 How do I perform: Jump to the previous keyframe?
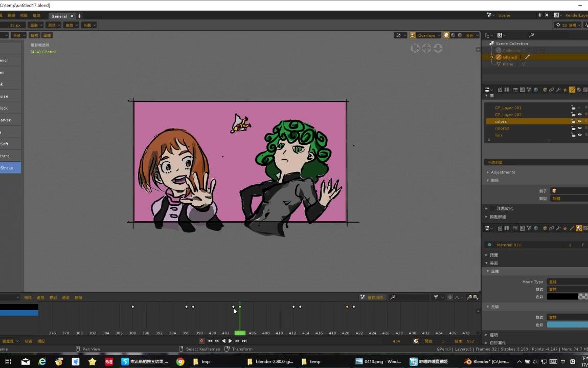(x=217, y=341)
